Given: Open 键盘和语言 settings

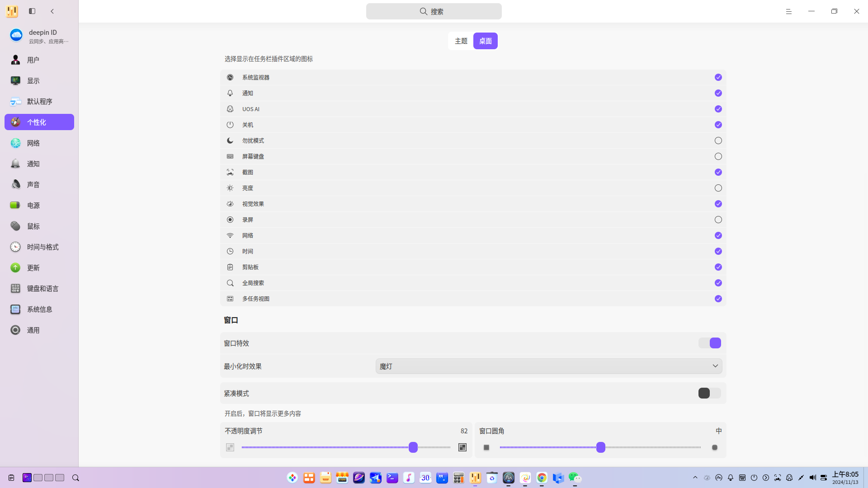Looking at the screenshot, I should click(39, 288).
